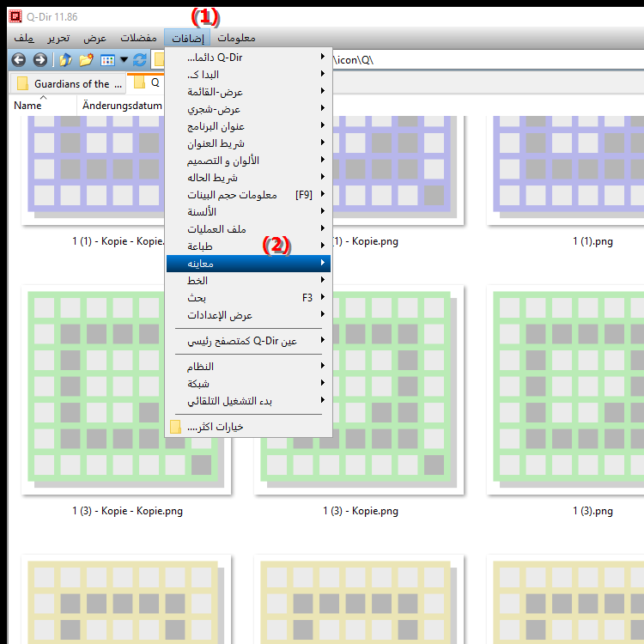Screen dimensions: 644x644
Task: Expand the عرض-شجري submenu
Action: point(248,109)
